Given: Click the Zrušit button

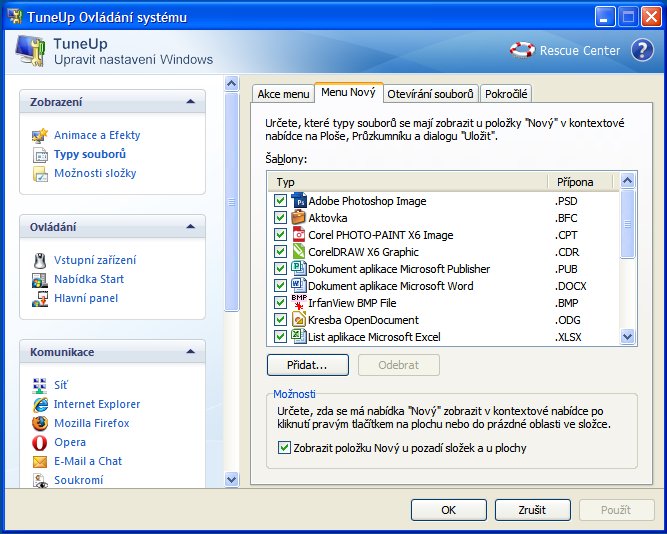Looking at the screenshot, I should 532,510.
